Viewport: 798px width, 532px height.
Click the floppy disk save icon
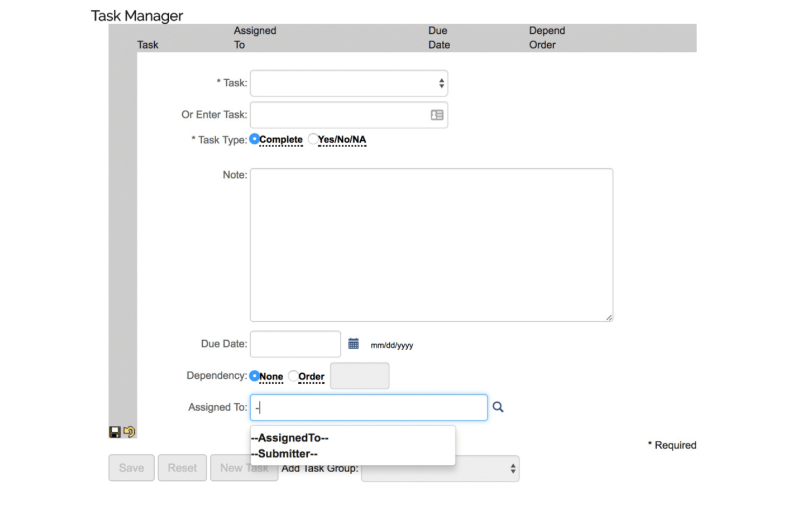coord(115,432)
